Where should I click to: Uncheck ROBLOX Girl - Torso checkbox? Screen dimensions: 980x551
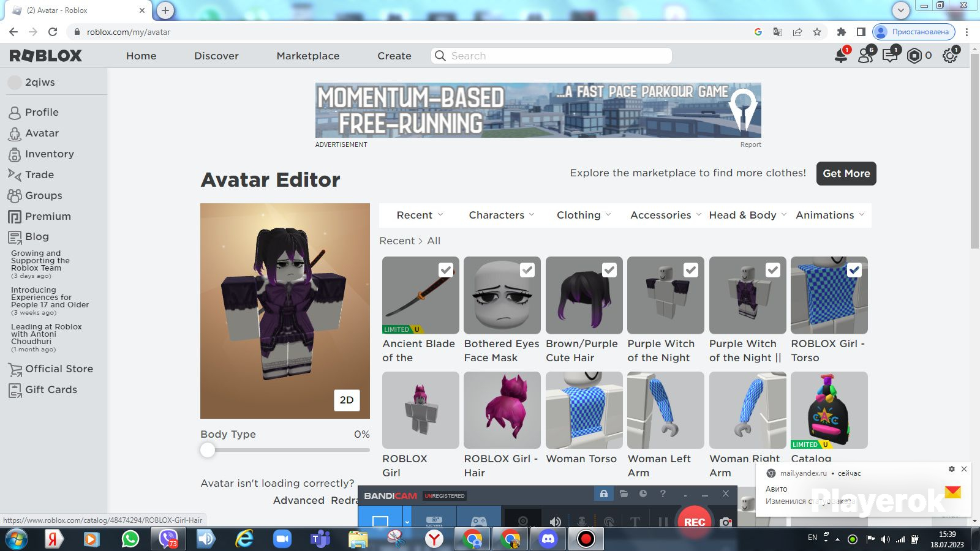tap(854, 270)
